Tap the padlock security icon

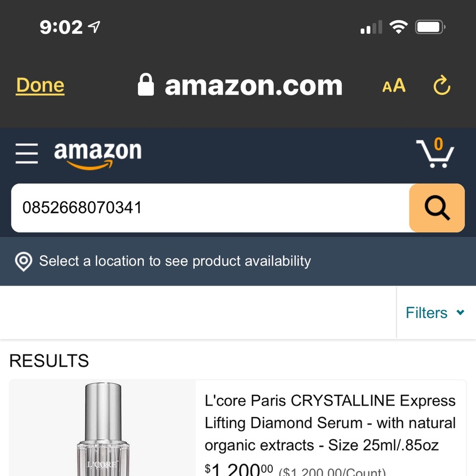pos(146,85)
